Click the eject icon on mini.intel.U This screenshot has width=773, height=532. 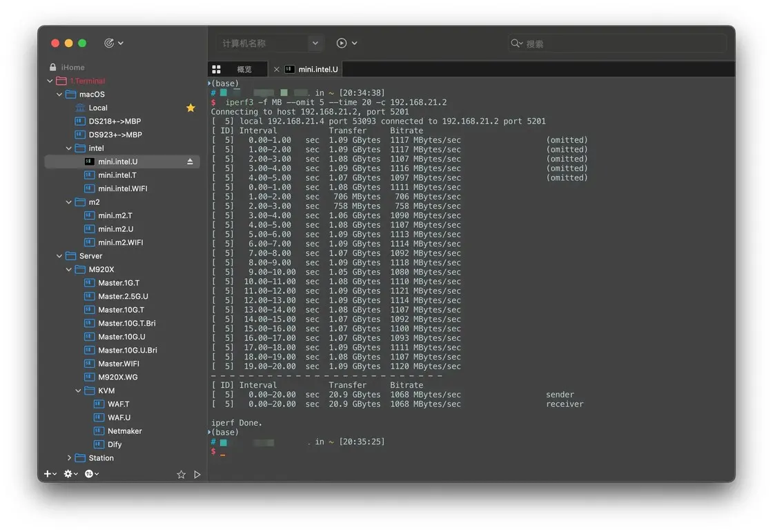pos(190,161)
